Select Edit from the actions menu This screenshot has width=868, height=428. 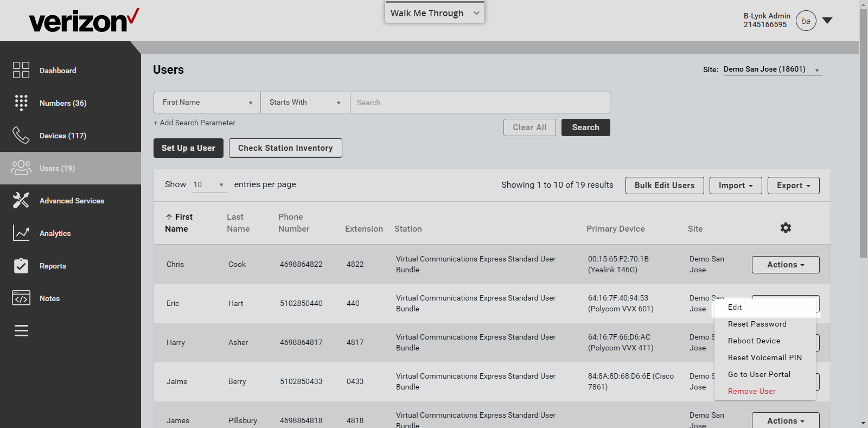pyautogui.click(x=765, y=307)
